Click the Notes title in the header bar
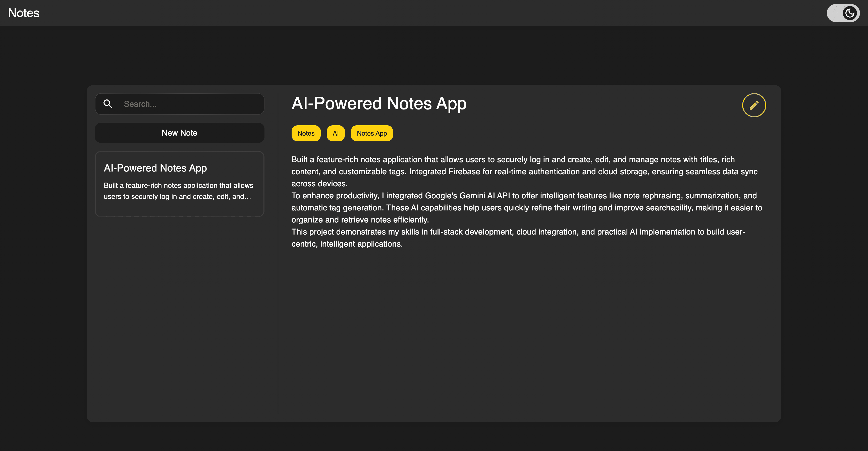Viewport: 868px width, 451px height. 24,13
